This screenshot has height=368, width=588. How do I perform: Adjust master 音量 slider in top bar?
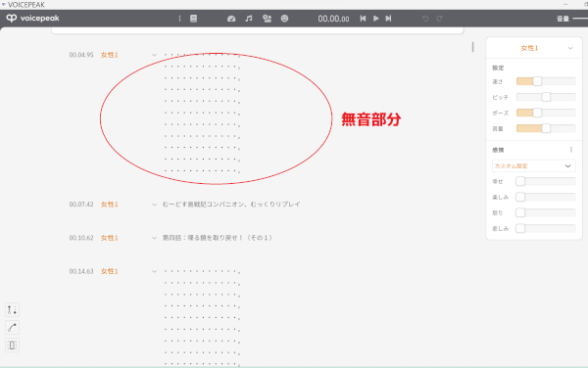click(580, 19)
